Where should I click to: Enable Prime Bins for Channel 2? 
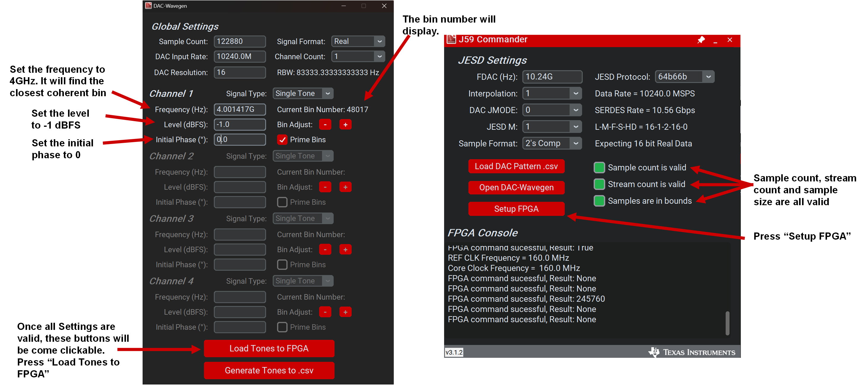pyautogui.click(x=282, y=202)
